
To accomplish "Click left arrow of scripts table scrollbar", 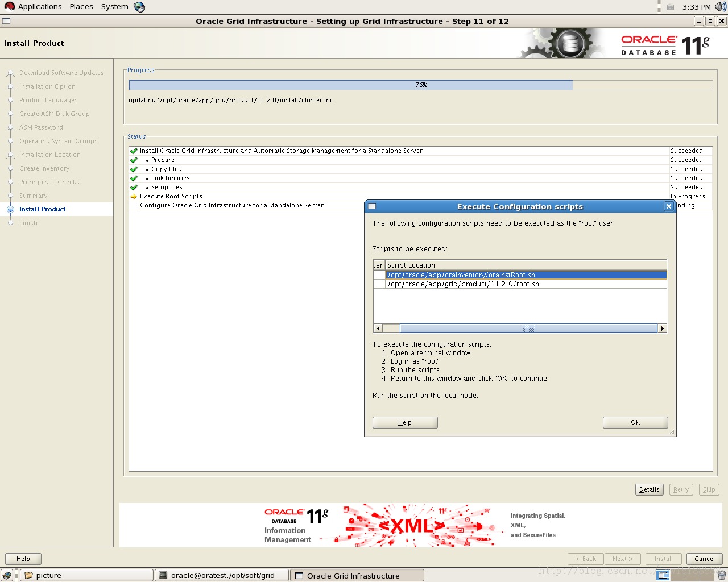I will click(x=378, y=329).
